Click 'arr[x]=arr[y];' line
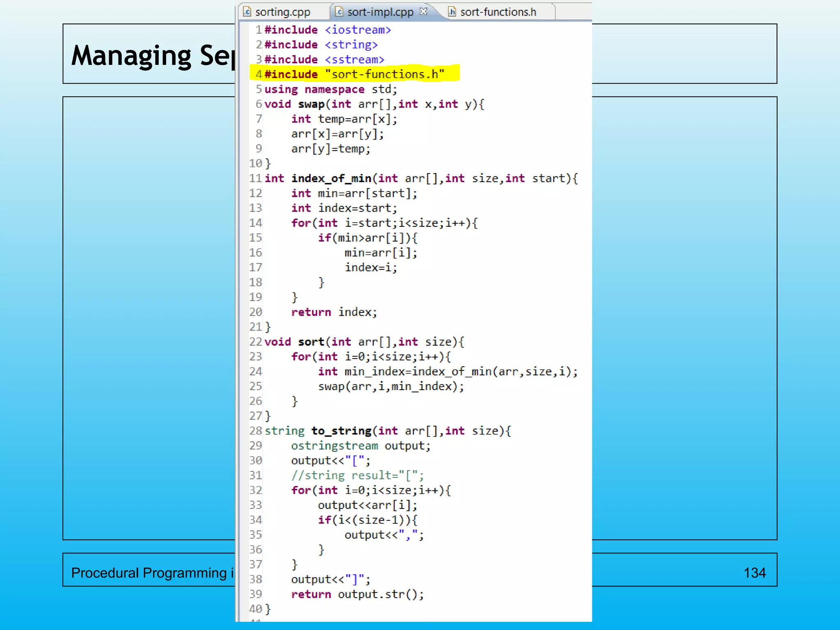 point(338,134)
